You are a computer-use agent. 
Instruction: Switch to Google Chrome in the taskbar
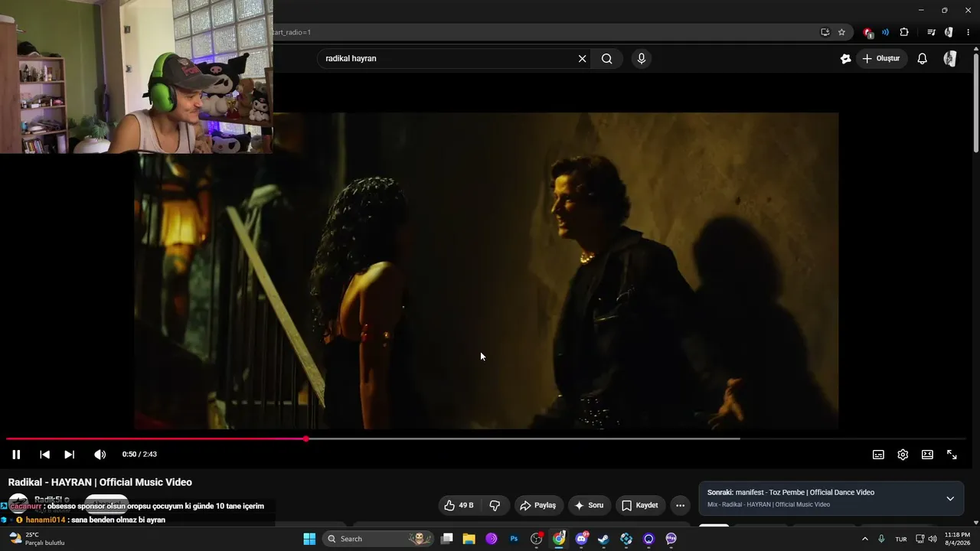(x=559, y=539)
